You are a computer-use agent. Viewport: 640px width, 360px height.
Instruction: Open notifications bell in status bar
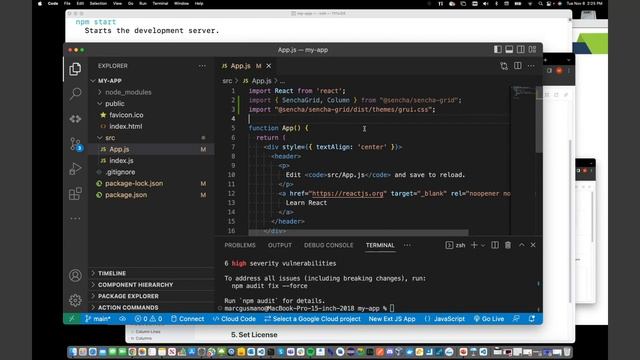[531, 319]
